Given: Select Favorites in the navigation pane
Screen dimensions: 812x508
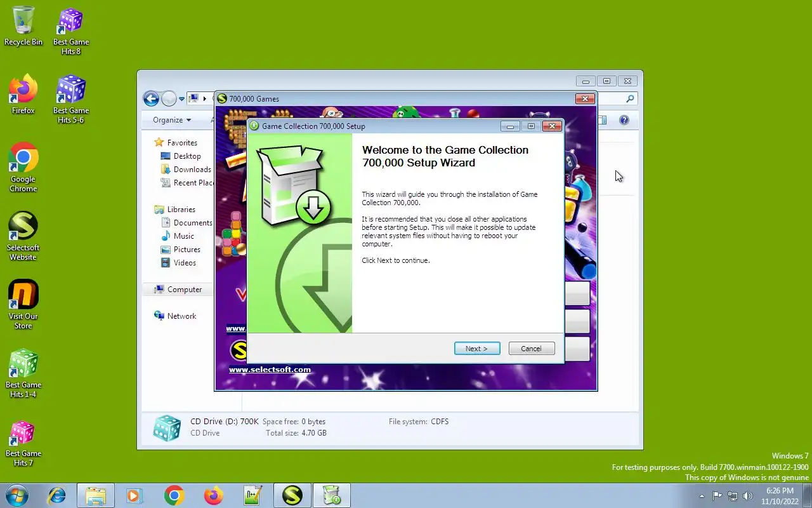Looking at the screenshot, I should (182, 143).
